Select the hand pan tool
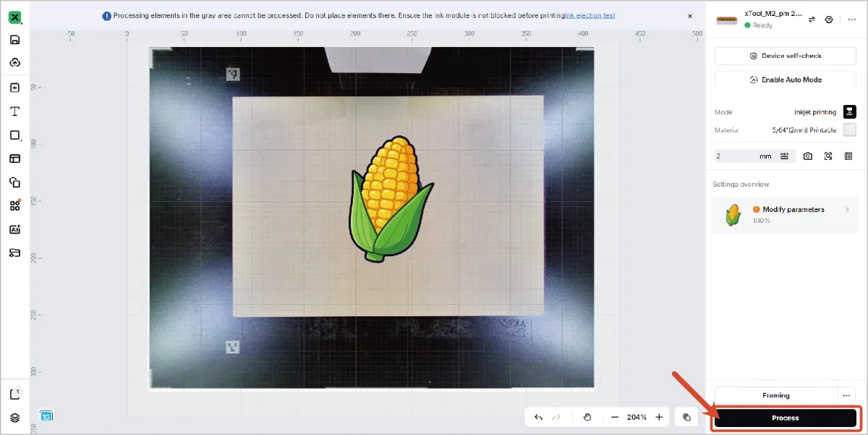868x435 pixels. pos(587,417)
